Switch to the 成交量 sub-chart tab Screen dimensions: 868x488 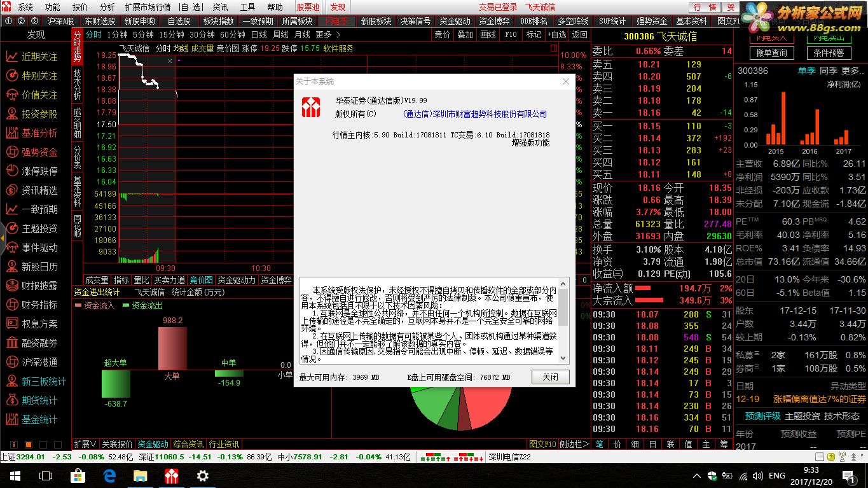click(x=97, y=280)
